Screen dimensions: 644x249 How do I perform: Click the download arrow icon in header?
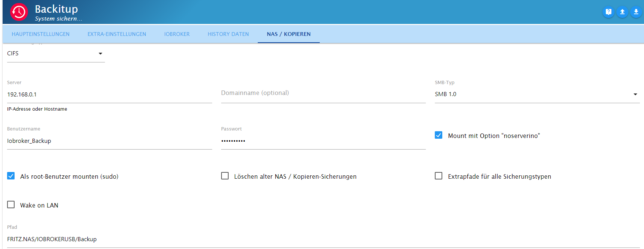[x=636, y=12]
